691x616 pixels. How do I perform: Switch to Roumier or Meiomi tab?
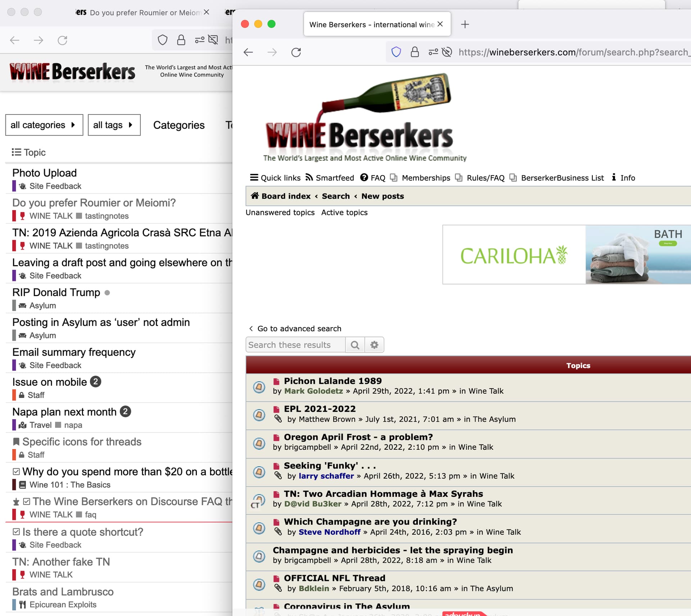coord(144,13)
